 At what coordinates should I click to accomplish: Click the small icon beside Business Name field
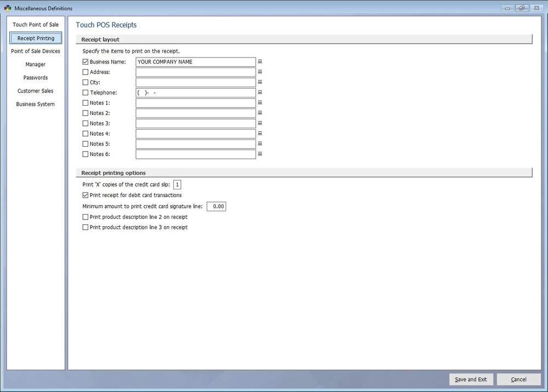(260, 62)
